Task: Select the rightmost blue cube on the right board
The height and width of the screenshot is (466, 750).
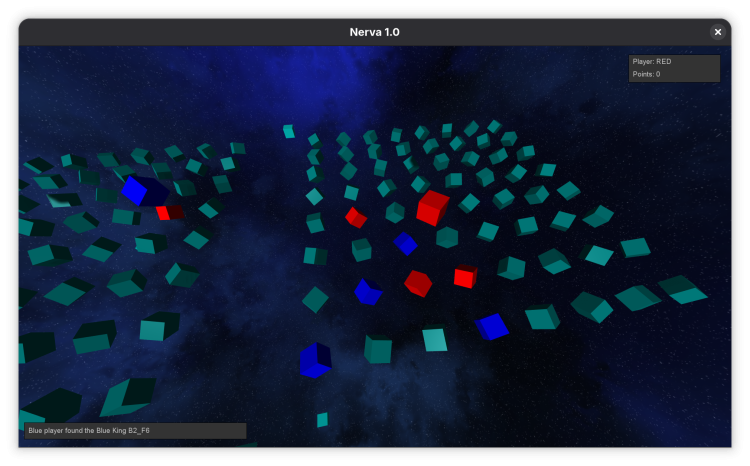Action: 492,327
